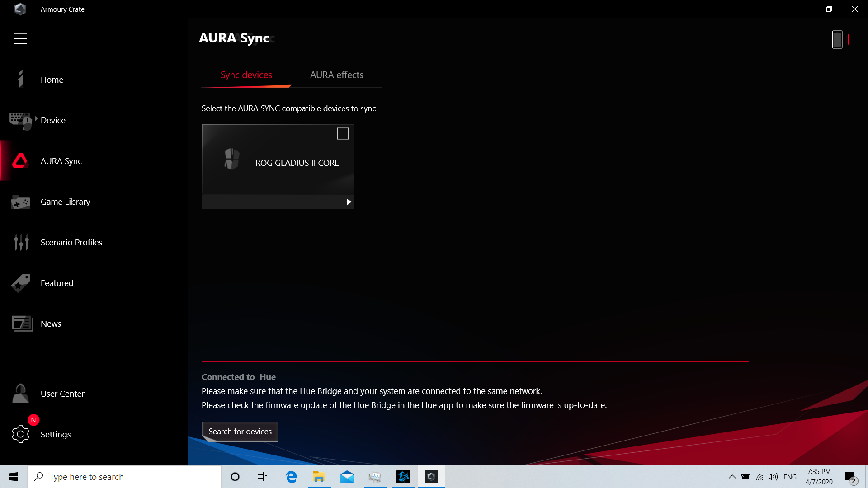Click the Armoury Crate logo icon
868x488 pixels.
(x=20, y=9)
